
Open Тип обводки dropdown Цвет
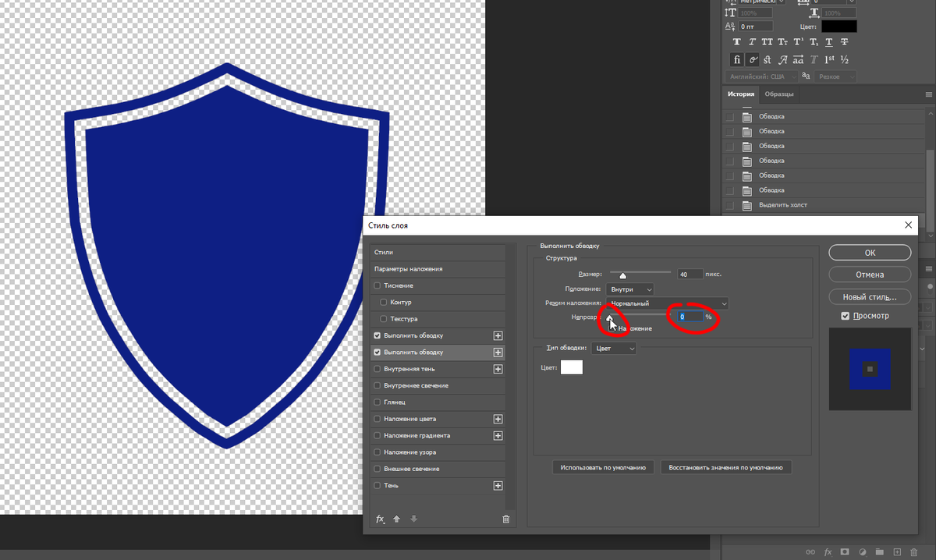614,349
